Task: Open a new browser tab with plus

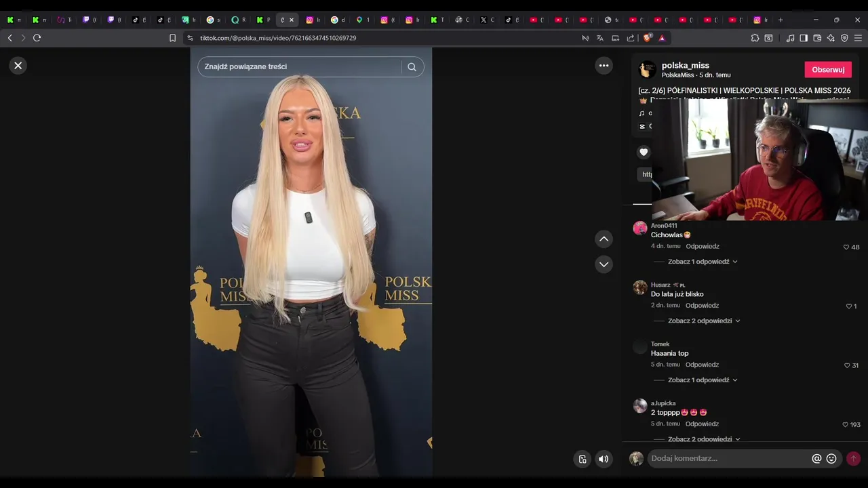Action: (x=781, y=20)
